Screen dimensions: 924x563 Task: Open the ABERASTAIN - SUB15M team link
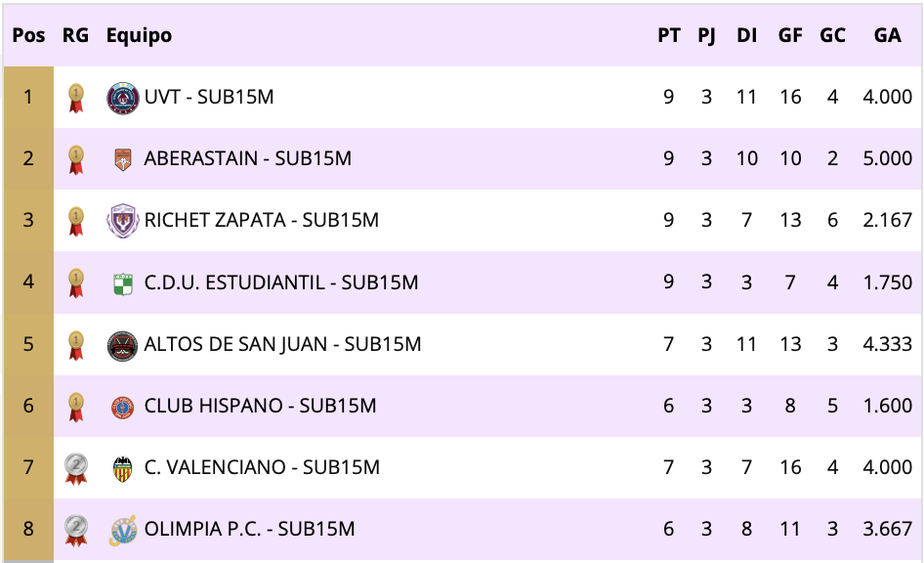click(247, 158)
